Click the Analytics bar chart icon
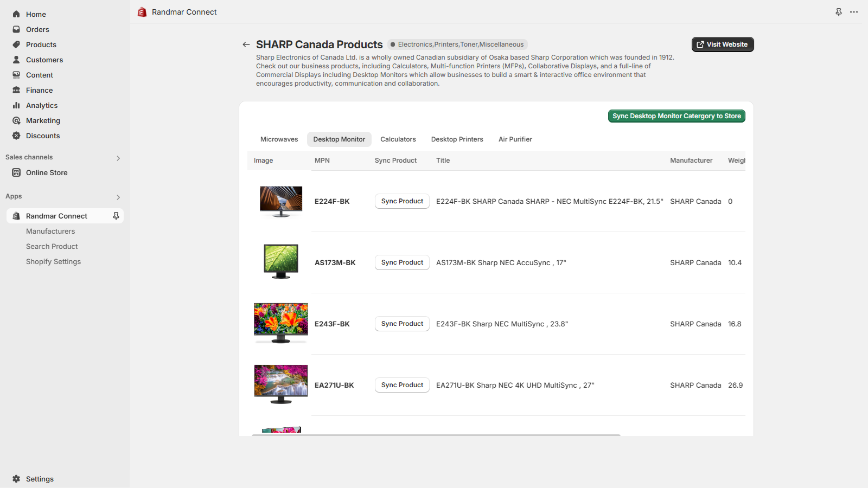Viewport: 868px width, 488px height. tap(16, 105)
